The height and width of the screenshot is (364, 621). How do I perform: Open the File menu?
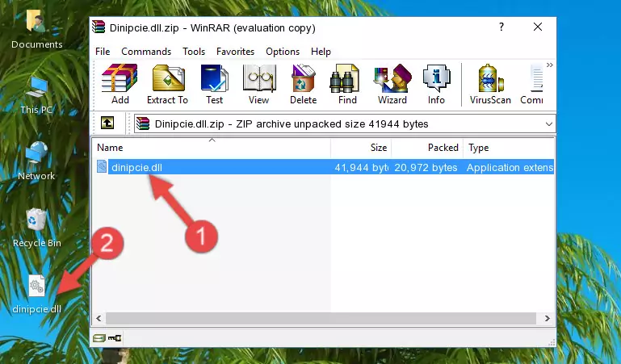click(x=103, y=52)
